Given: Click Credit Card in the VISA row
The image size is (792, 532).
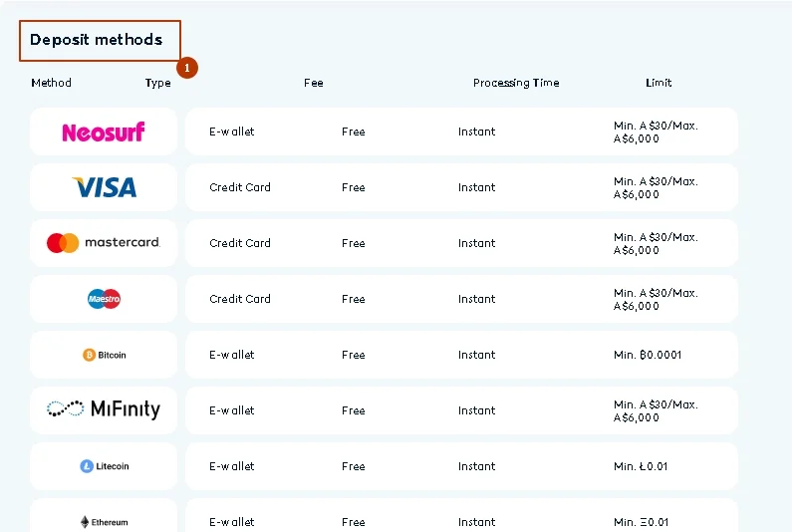Looking at the screenshot, I should [240, 187].
